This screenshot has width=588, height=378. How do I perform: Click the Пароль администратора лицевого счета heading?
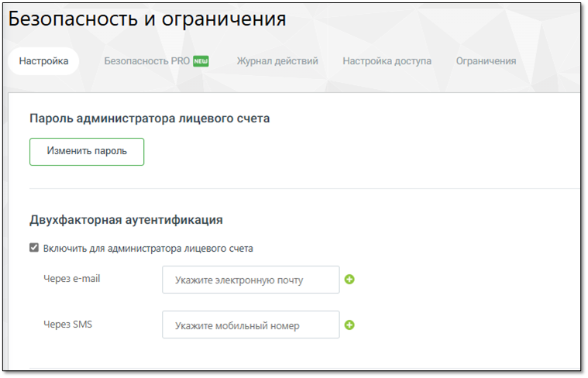[x=150, y=119]
